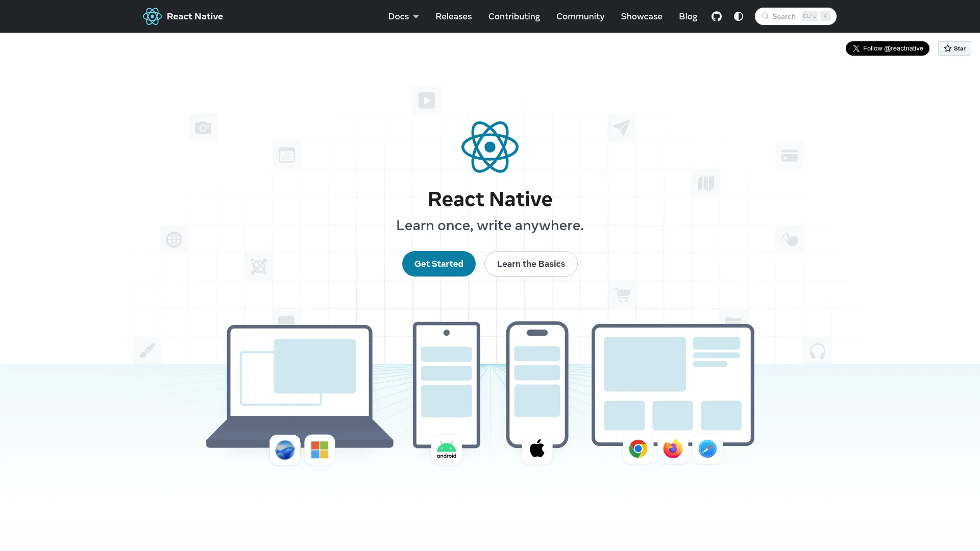980x551 pixels.
Task: Click the tablet browser illustration
Action: click(673, 385)
